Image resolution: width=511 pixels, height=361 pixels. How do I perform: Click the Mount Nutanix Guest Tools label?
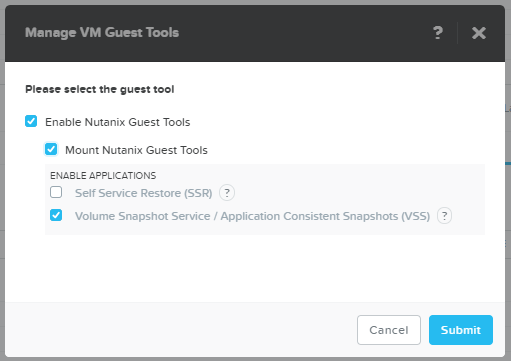(x=136, y=150)
